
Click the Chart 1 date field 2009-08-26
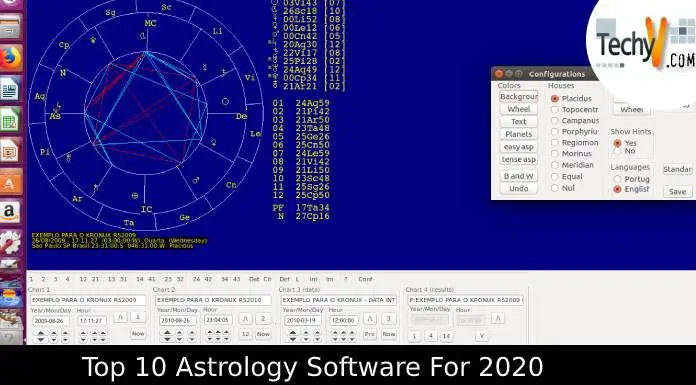pyautogui.click(x=51, y=321)
